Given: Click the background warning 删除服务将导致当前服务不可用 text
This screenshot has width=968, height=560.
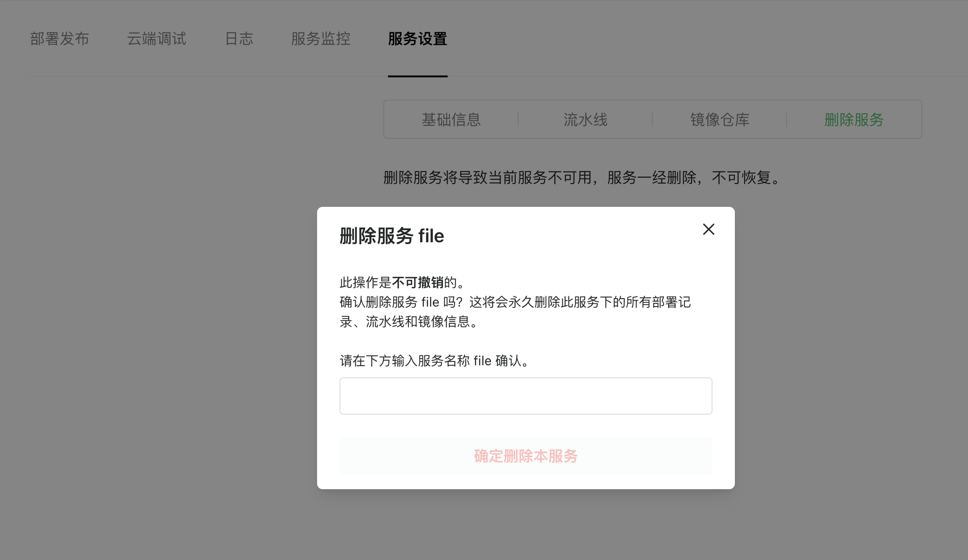Looking at the screenshot, I should [581, 178].
